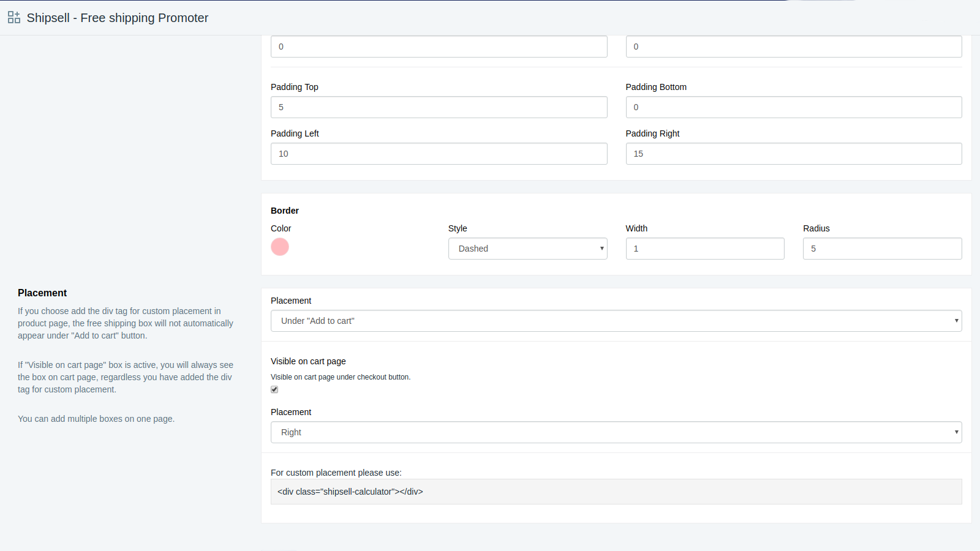Click the Border section heading

click(x=284, y=211)
